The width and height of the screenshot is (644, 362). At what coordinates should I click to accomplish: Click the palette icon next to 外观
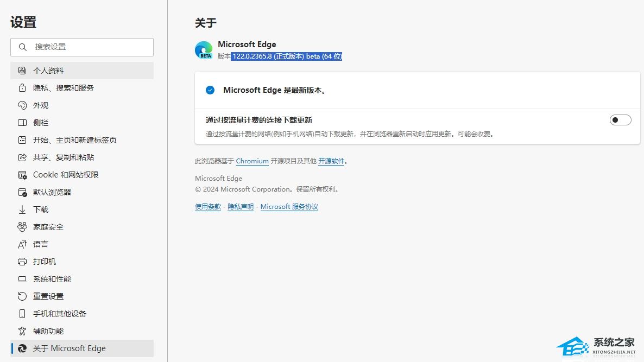[22, 105]
